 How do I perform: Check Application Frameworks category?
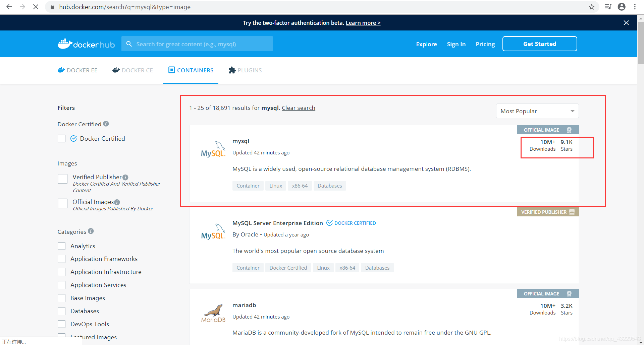[61, 259]
